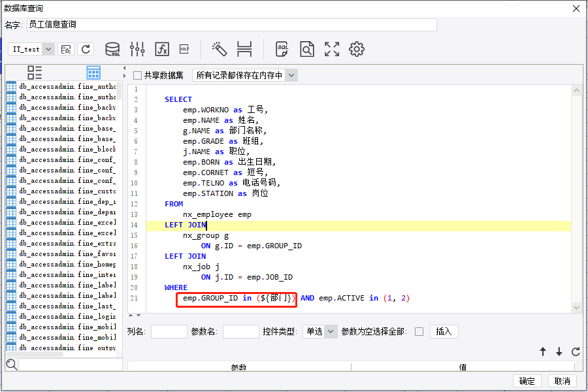The image size is (588, 392).
Task: Expand the editor with the fullscreen arrows icon
Action: pos(332,49)
